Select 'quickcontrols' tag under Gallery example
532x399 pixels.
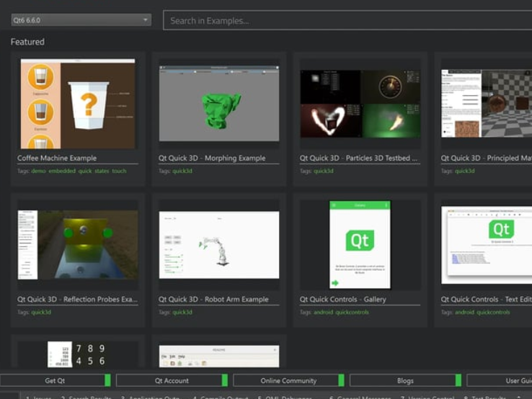point(353,313)
